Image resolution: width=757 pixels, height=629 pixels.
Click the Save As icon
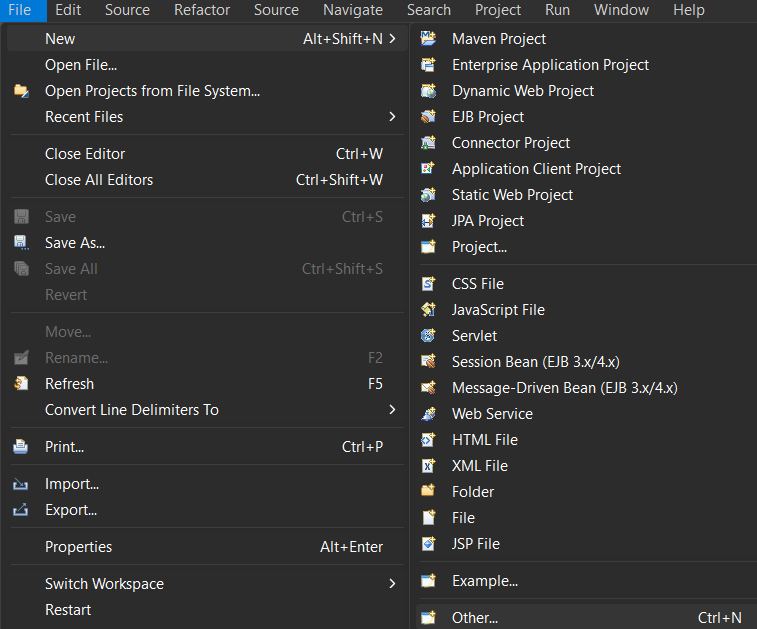click(21, 243)
